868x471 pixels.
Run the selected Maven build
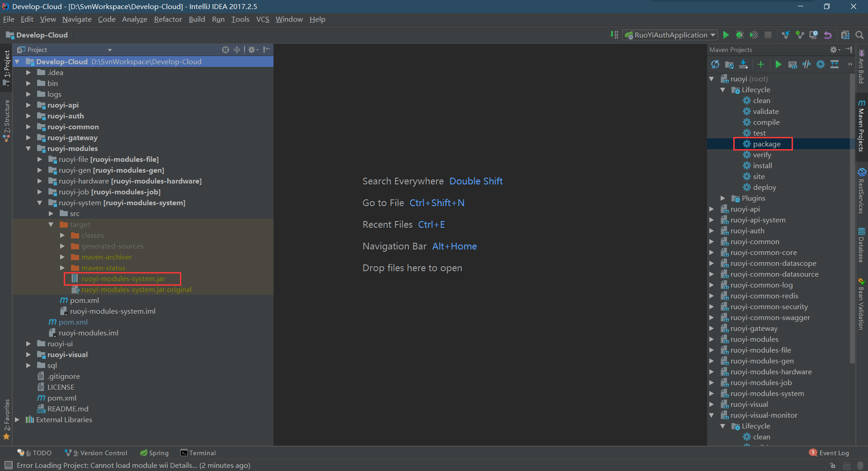tap(778, 65)
